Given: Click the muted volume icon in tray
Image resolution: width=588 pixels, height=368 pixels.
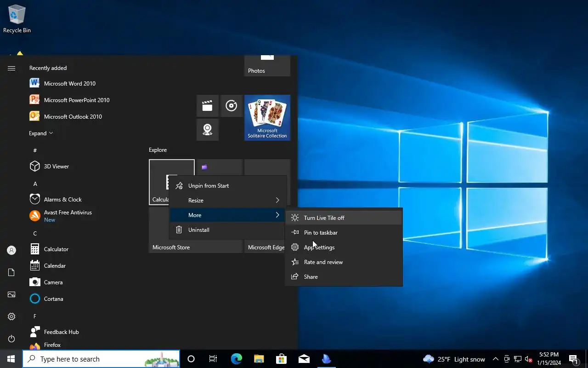Looking at the screenshot, I should tap(529, 359).
